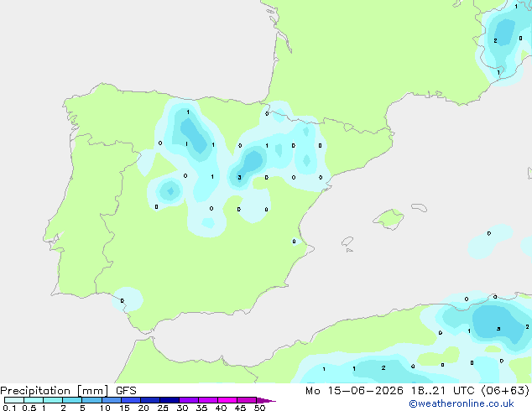Screen dimensions: 532x411
Task: Click the above-50 arrow tip of legend
Action: pyautogui.click(x=266, y=400)
